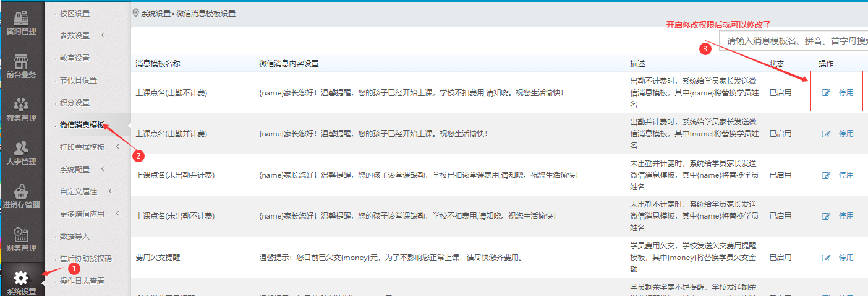Viewport: 868px width, 296px height.
Task: Click the location pin icon in breadcrumb
Action: 135,12
